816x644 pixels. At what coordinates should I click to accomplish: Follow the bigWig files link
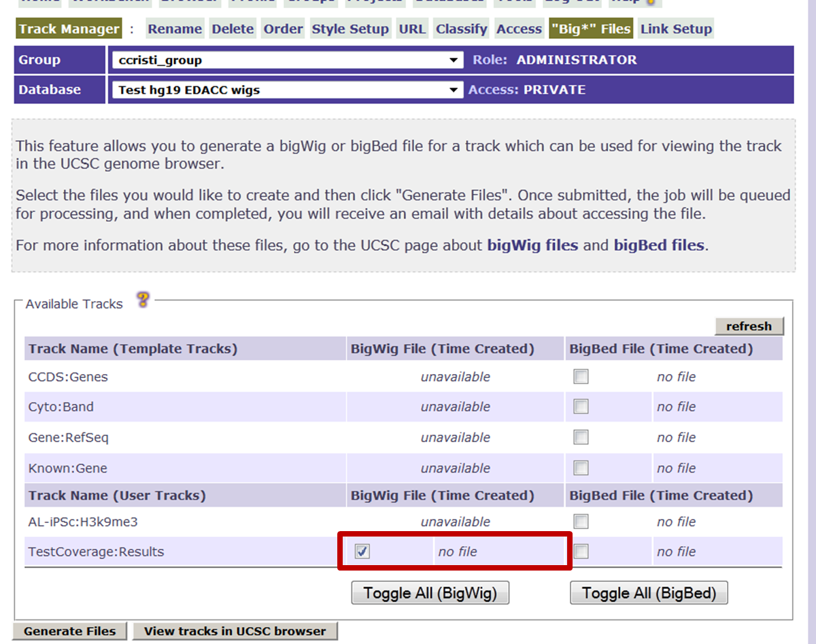click(532, 245)
